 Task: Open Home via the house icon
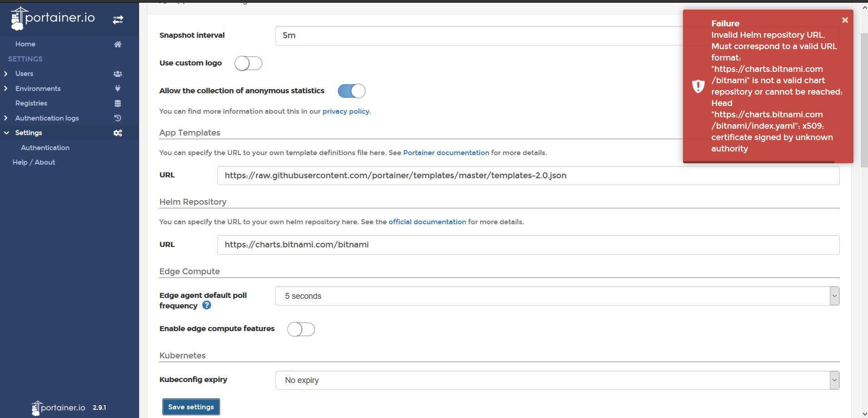[117, 44]
